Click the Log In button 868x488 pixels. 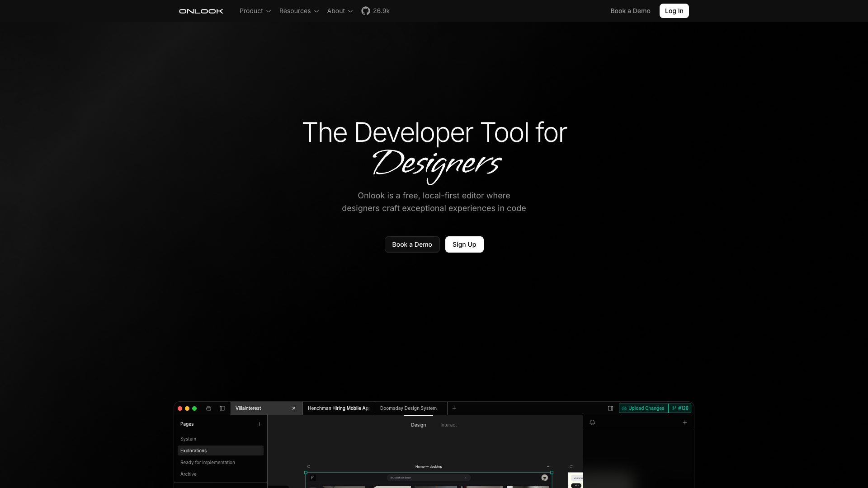[674, 11]
